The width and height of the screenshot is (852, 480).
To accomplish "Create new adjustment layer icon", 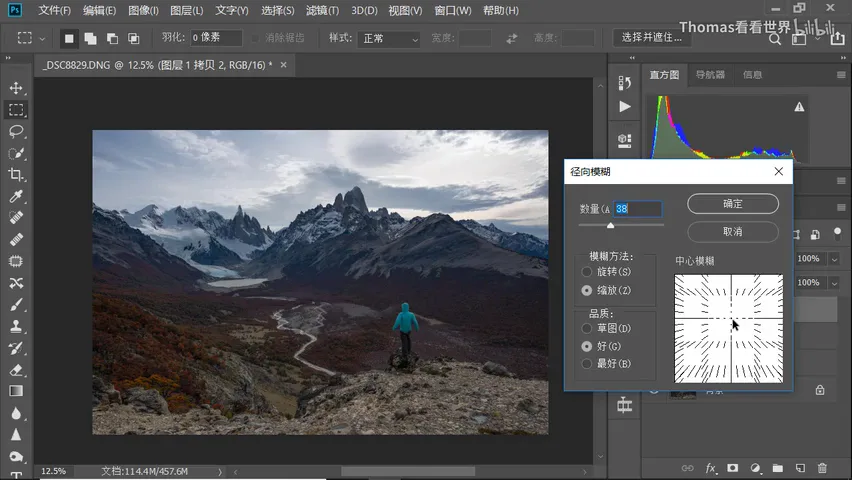I will 755,468.
